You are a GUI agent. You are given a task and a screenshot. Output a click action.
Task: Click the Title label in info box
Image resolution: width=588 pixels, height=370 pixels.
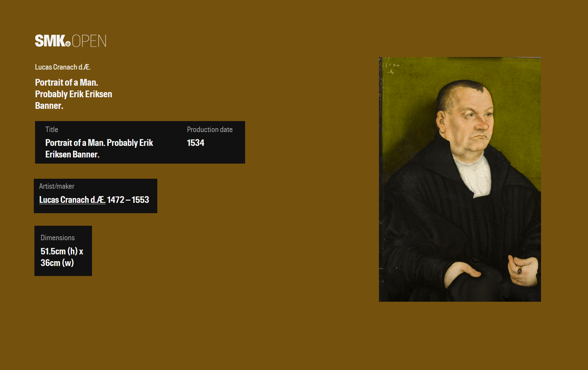tap(52, 129)
